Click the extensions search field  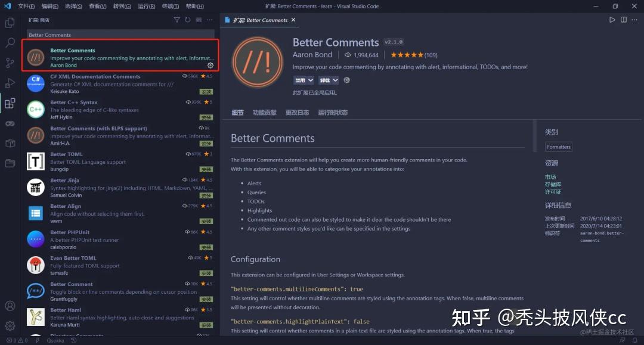[120, 35]
